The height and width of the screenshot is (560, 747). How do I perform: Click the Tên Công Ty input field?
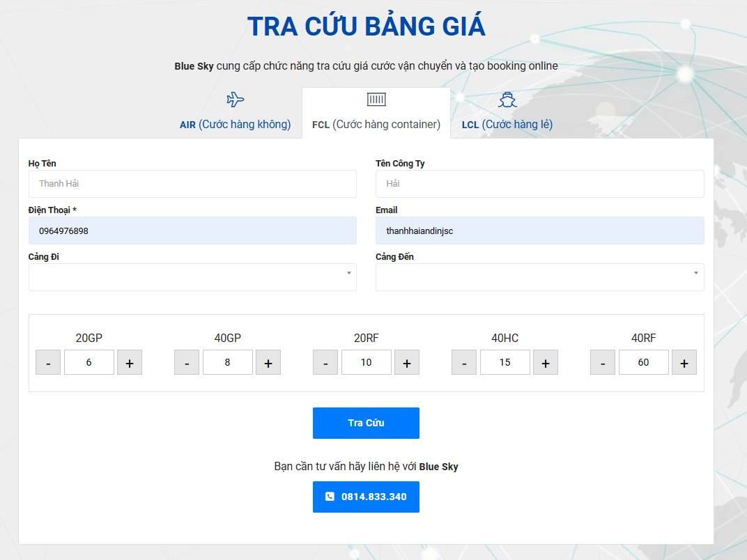(x=540, y=183)
